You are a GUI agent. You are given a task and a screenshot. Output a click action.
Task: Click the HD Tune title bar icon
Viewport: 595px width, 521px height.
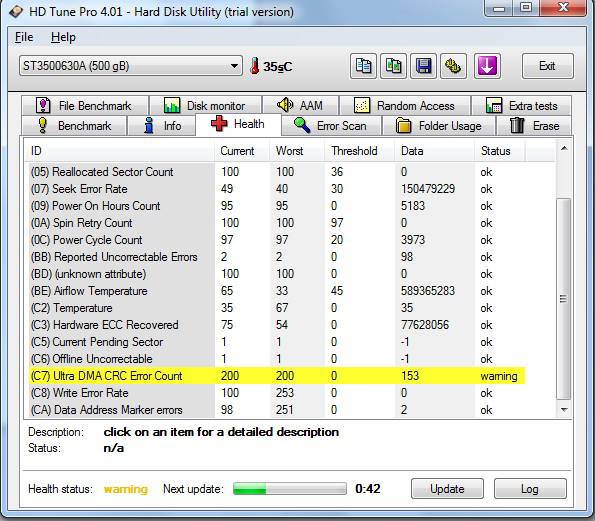tap(16, 12)
